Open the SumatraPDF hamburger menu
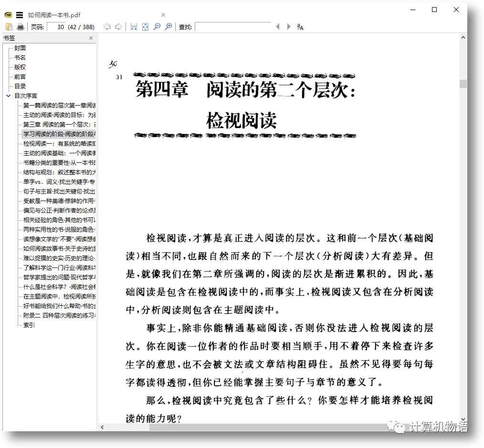The height and width of the screenshot is (448, 484). point(20,15)
